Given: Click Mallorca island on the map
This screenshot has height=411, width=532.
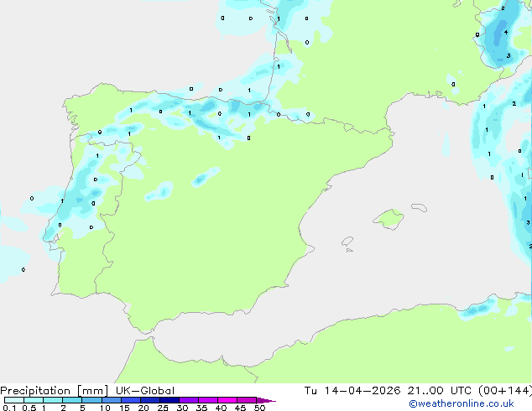Looking at the screenshot, I should [389, 220].
